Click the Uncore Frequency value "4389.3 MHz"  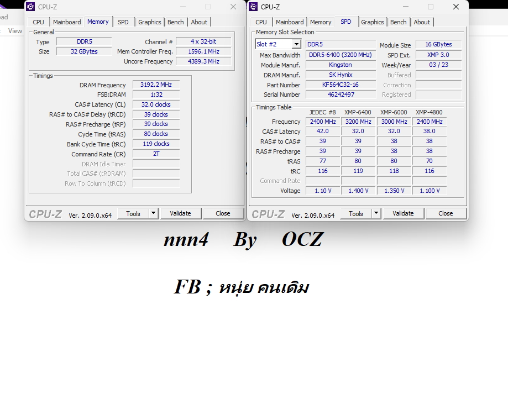203,61
